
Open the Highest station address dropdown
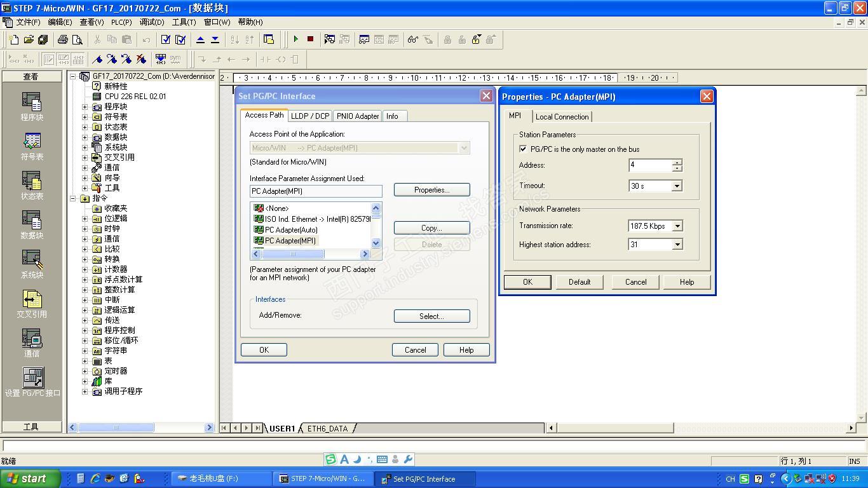pos(677,245)
